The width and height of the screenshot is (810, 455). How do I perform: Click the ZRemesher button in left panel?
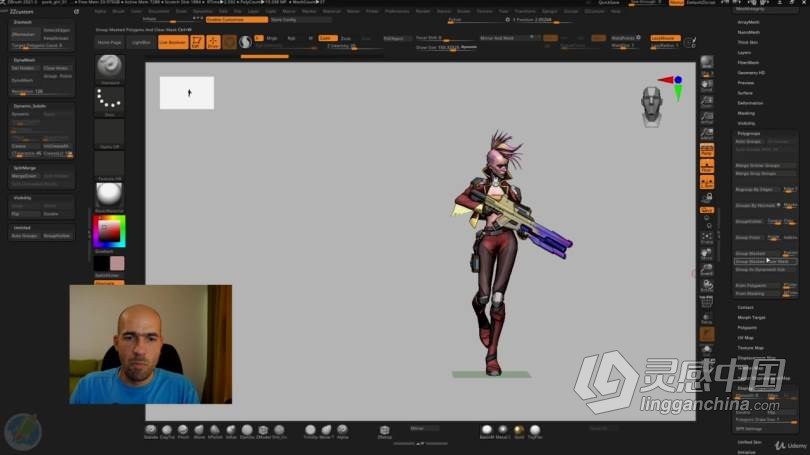tap(25, 34)
